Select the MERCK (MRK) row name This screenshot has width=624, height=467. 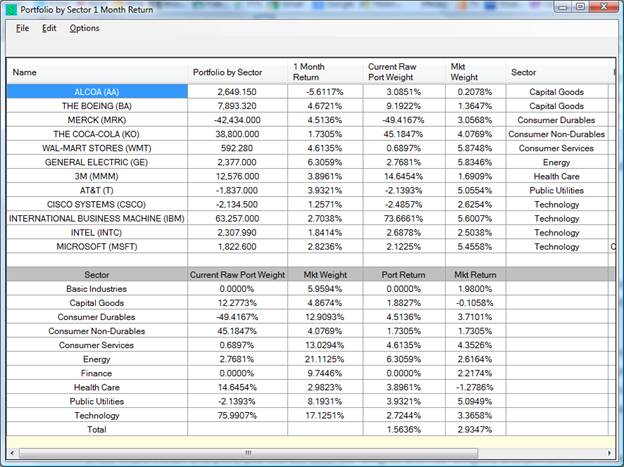point(97,120)
